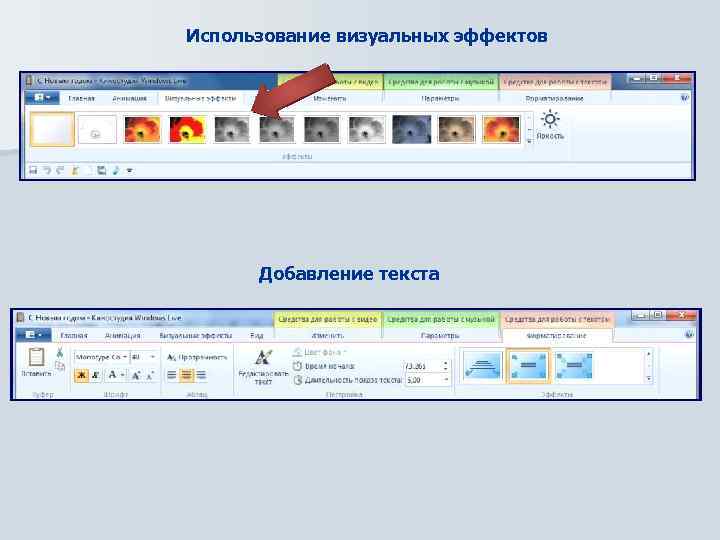720x540 pixels.
Task: Align text to the left
Action: [172, 375]
